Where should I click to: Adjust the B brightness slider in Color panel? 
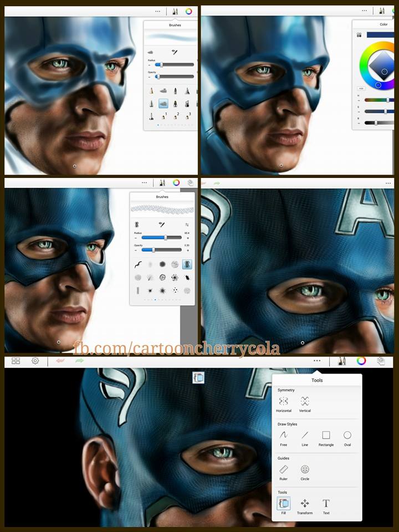379,123
